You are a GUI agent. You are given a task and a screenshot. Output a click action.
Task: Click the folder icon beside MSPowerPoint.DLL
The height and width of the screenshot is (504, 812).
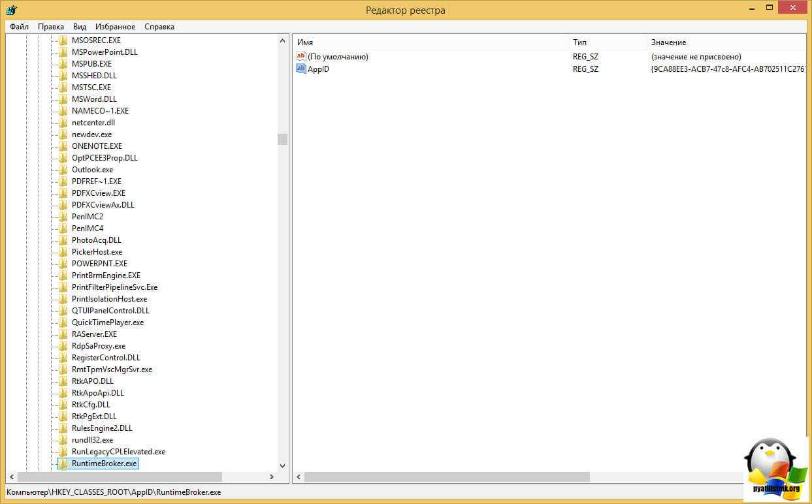click(63, 52)
